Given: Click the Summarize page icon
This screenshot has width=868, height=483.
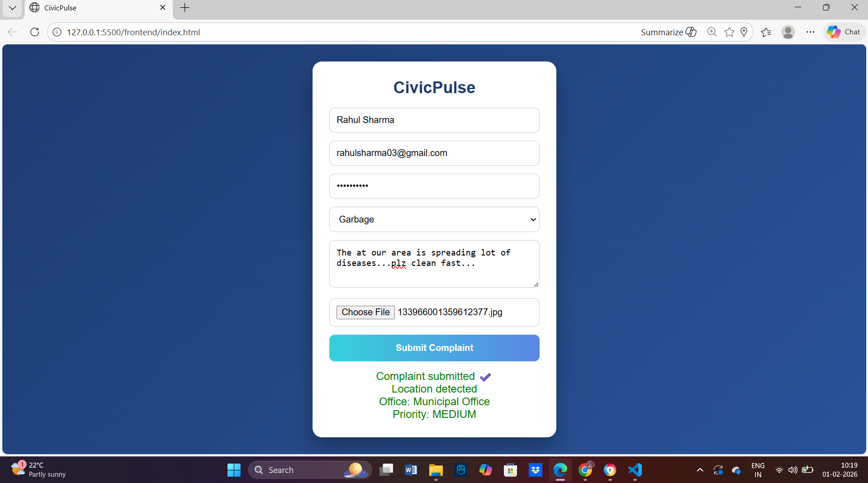Looking at the screenshot, I should pos(669,32).
